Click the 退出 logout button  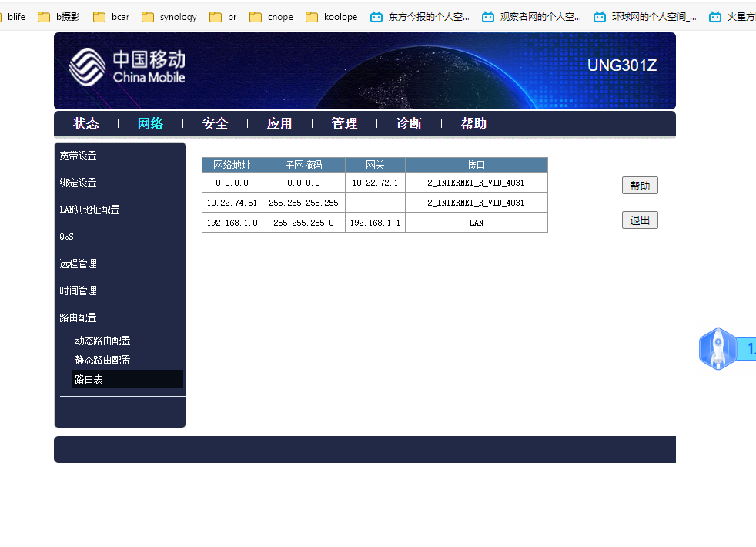click(x=640, y=220)
